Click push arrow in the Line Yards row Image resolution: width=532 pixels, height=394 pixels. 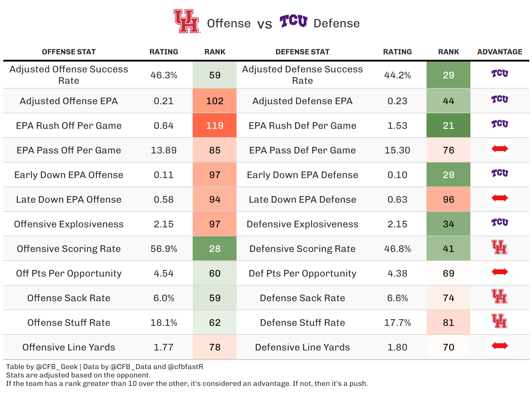tap(500, 346)
